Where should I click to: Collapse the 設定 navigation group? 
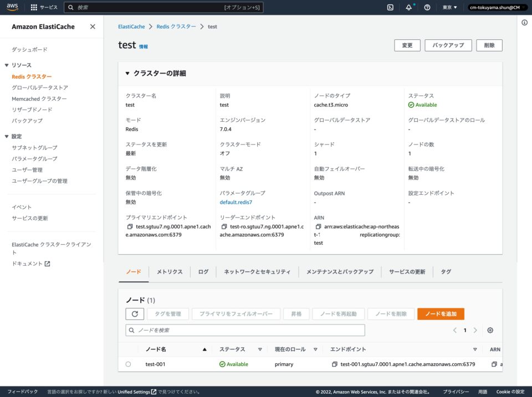point(7,136)
